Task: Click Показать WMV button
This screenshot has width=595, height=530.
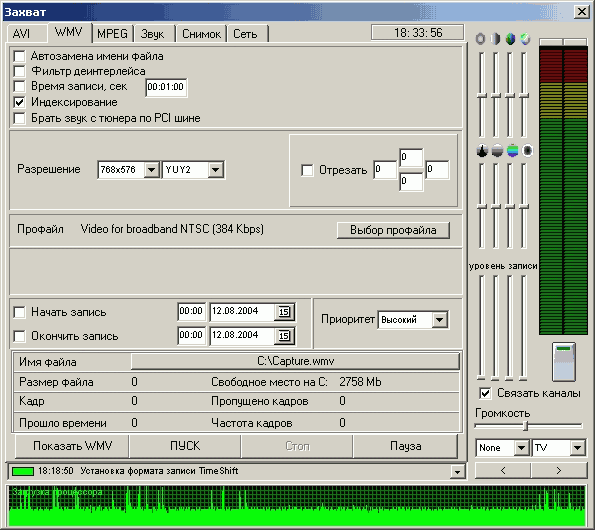Action: [72, 446]
